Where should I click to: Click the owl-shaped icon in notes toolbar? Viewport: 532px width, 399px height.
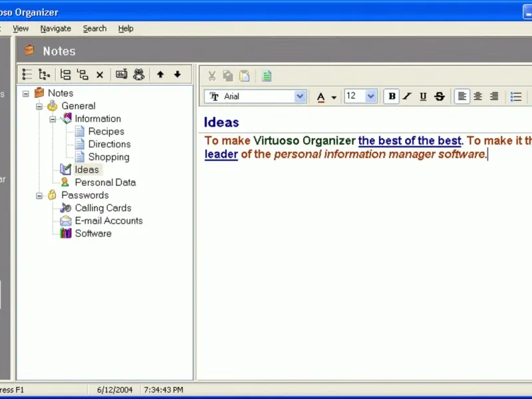click(139, 74)
